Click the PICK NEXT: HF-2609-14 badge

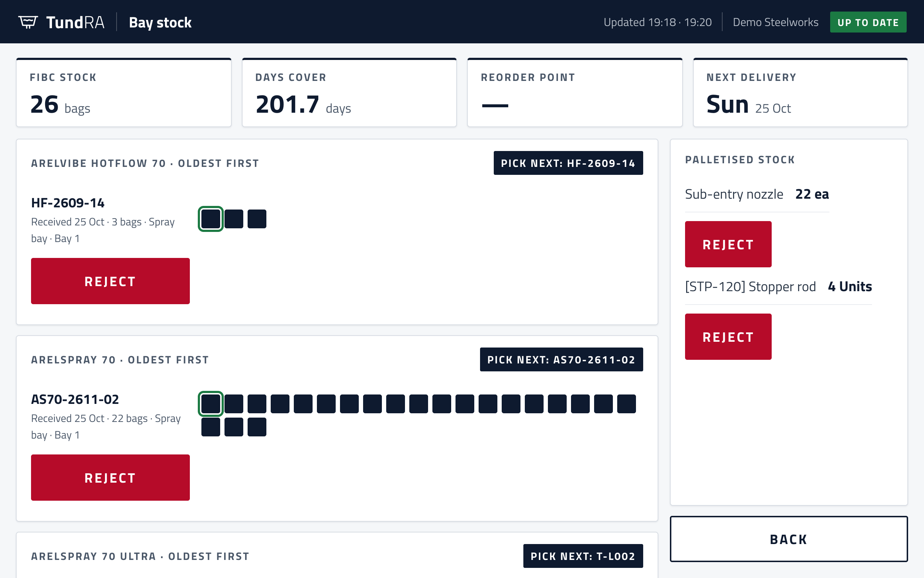pyautogui.click(x=568, y=163)
